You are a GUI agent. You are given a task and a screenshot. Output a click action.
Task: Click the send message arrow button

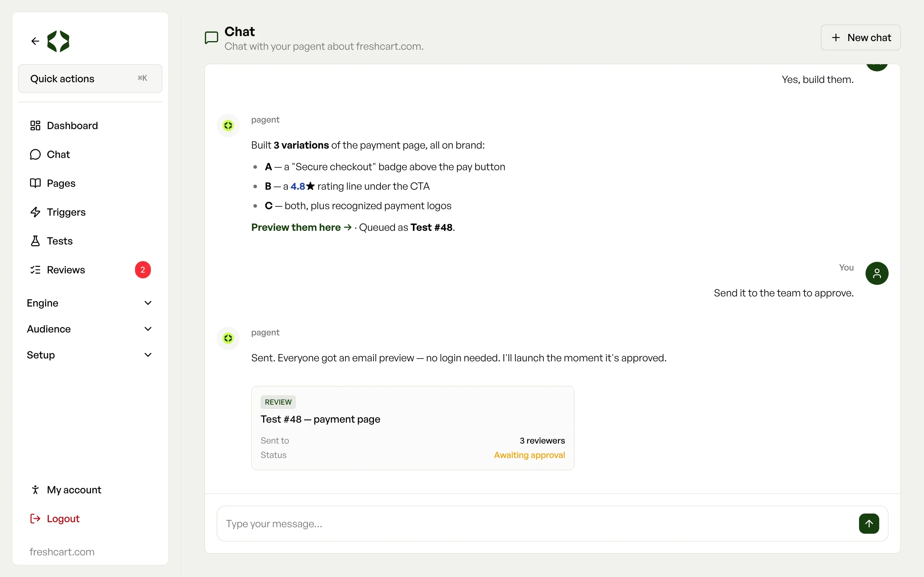(x=869, y=523)
